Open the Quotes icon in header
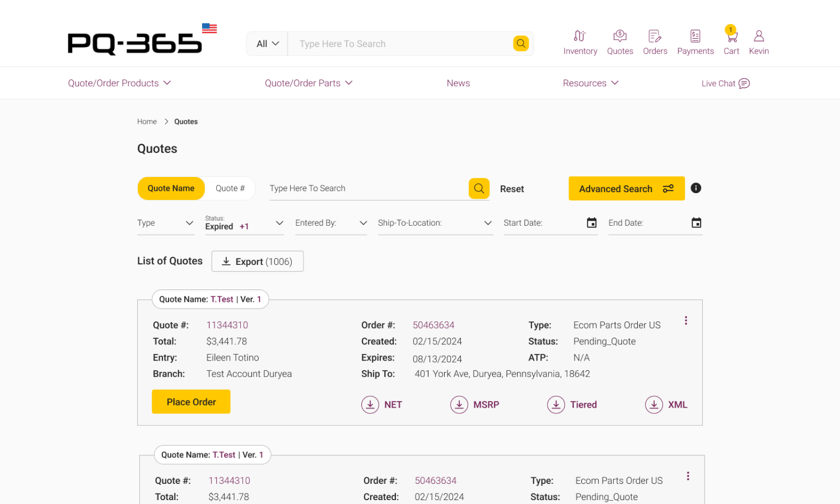This screenshot has height=504, width=840. 620,43
